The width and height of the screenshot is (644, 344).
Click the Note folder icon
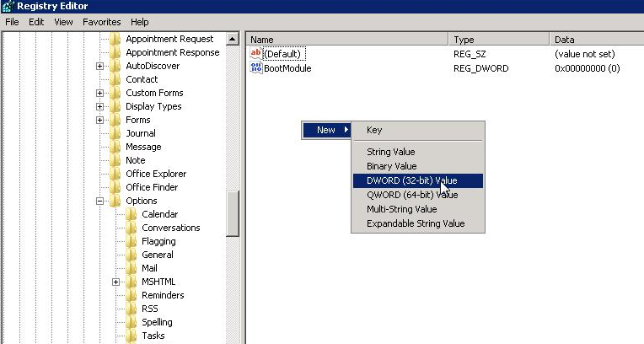pos(115,160)
